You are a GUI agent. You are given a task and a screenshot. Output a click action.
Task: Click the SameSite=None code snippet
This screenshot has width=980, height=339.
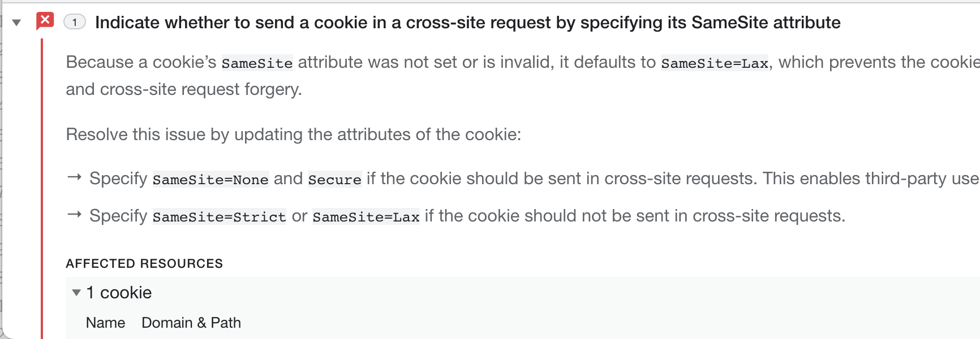coord(210,180)
